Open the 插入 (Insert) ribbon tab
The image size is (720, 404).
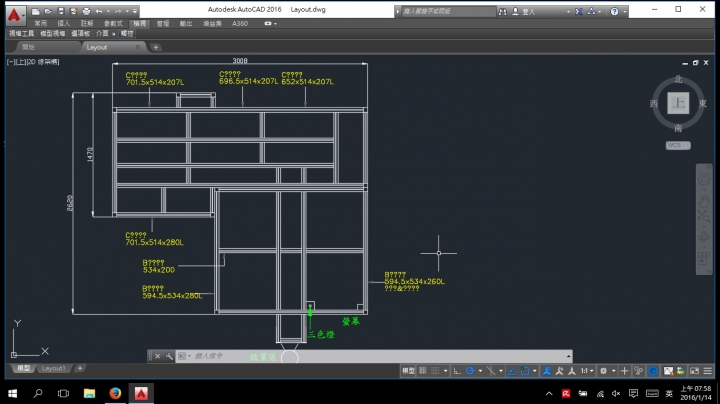63,23
